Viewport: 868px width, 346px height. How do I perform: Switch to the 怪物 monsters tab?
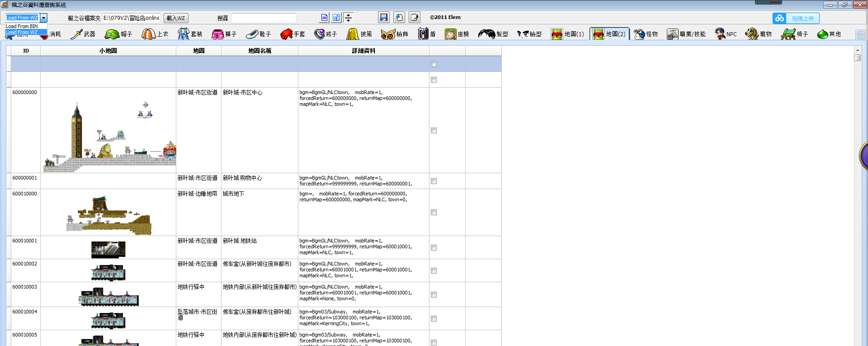tap(646, 34)
